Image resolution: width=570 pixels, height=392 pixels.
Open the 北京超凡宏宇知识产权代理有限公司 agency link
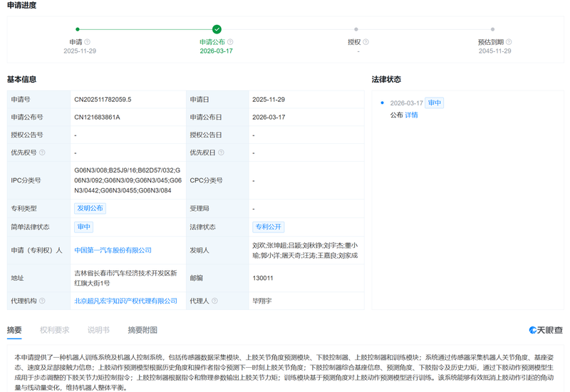click(x=126, y=301)
